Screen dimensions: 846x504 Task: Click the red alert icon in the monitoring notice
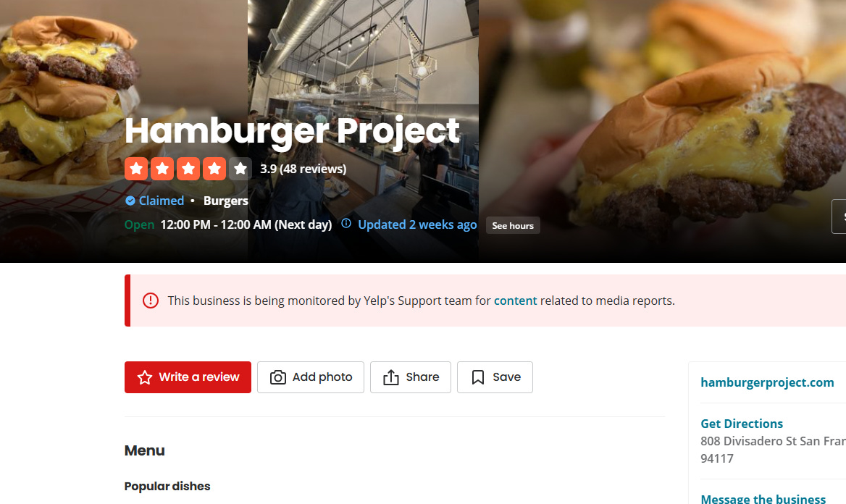point(151,301)
